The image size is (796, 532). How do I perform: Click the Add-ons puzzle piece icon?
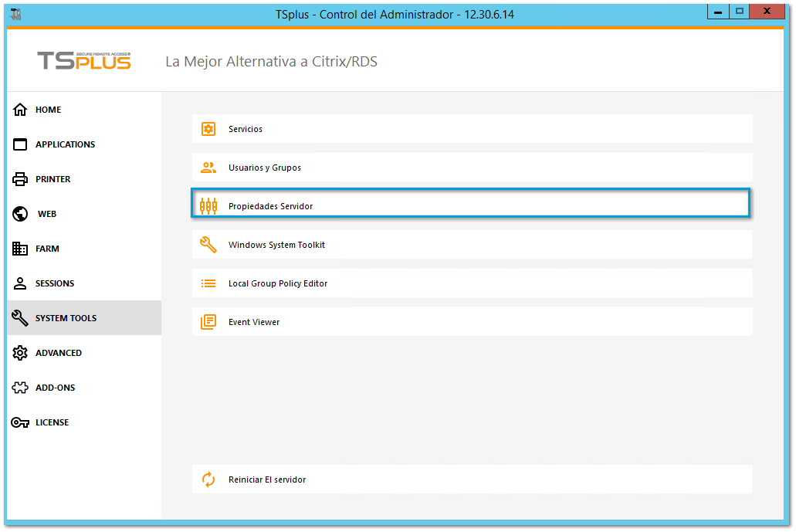click(20, 388)
